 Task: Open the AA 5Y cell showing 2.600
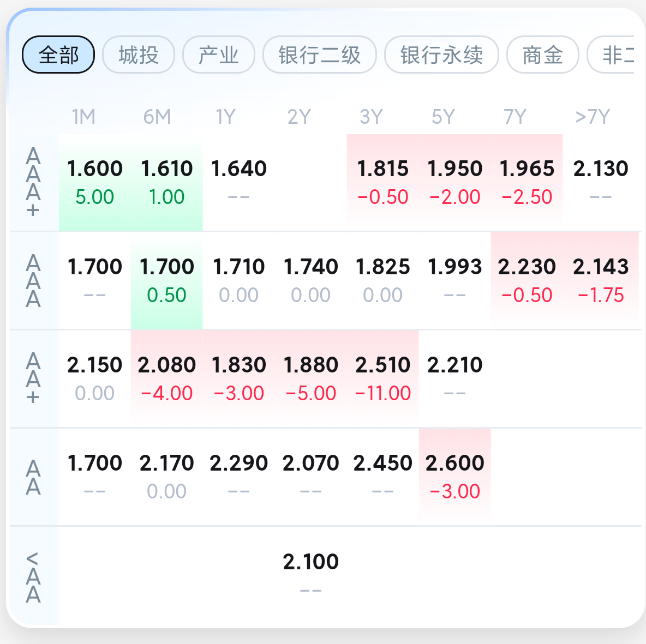click(x=455, y=477)
